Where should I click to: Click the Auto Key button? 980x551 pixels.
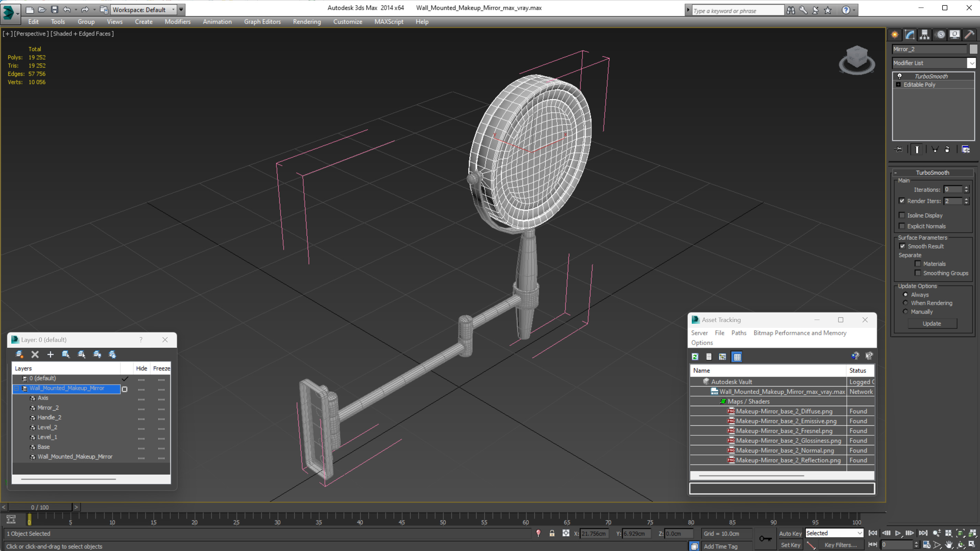(x=790, y=533)
